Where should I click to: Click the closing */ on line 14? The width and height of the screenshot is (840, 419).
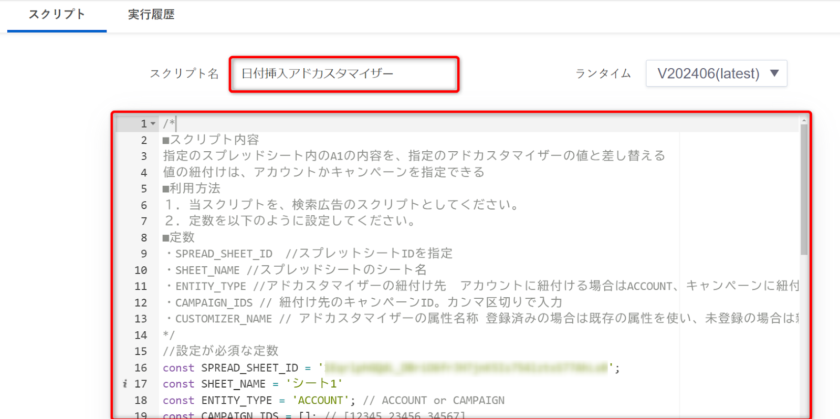168,334
